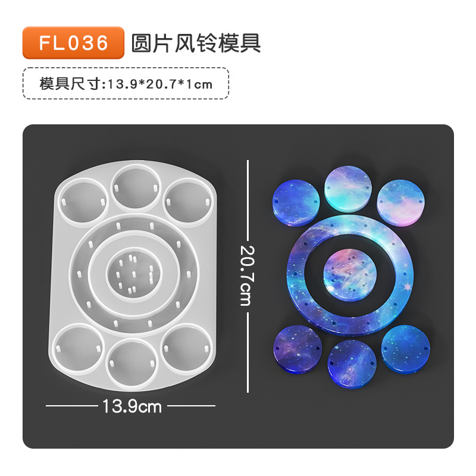Image resolution: width=476 pixels, height=476 pixels.
Task: Click the bottom-right bright blue galaxy disc
Action: coord(406,349)
